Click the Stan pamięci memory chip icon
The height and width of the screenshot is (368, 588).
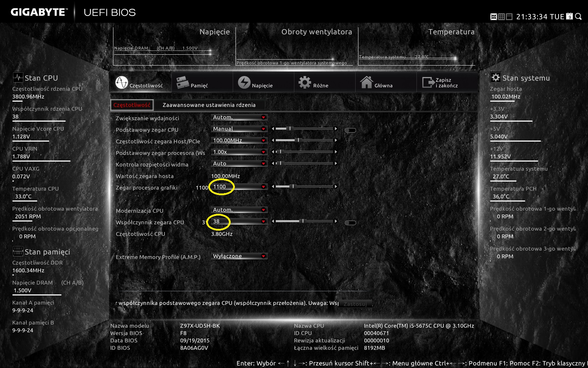pos(17,251)
